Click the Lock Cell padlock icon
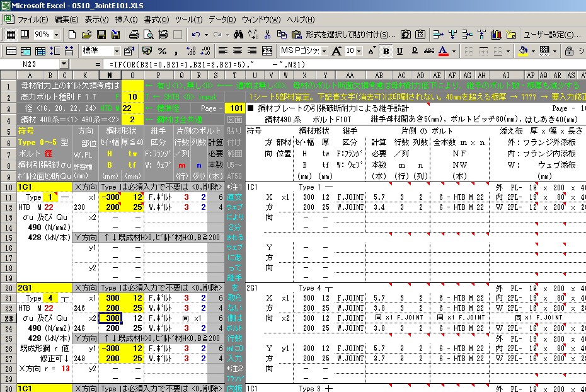586x392 pixels. (x=569, y=51)
